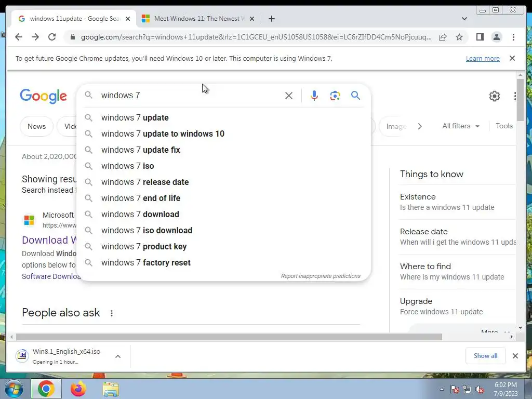
Task: Expand the All filters dropdown
Action: 461,126
